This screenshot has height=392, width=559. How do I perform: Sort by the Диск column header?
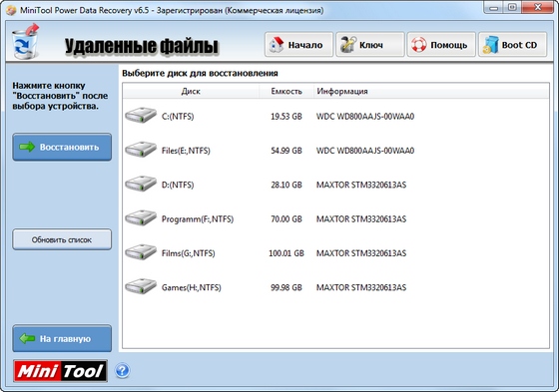click(x=191, y=91)
